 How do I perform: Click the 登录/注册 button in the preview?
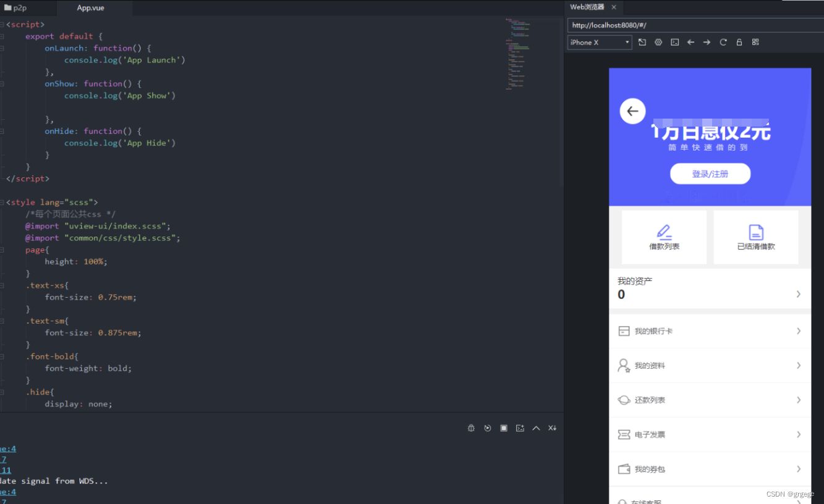710,174
